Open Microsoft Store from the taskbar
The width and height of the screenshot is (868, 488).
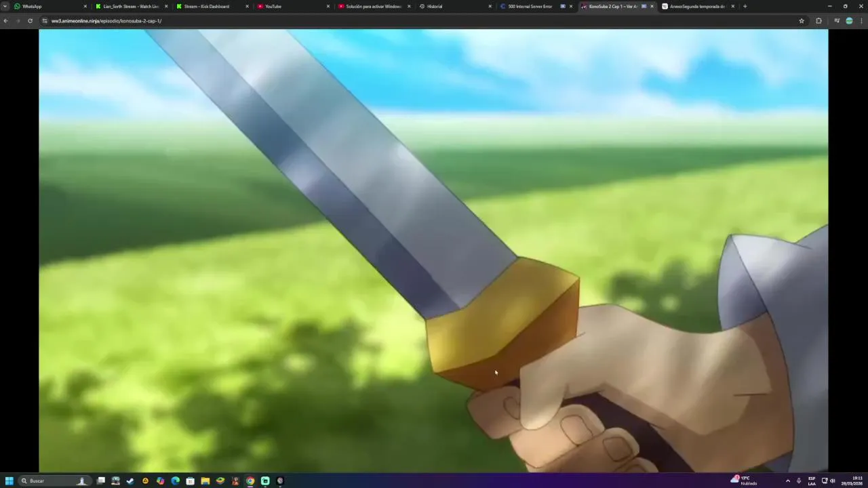[191, 481]
